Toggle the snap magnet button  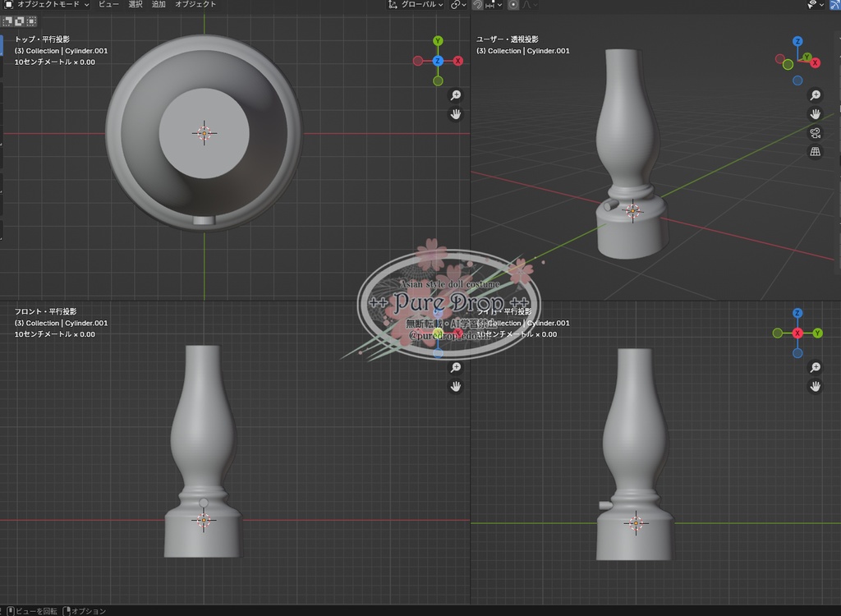point(477,4)
